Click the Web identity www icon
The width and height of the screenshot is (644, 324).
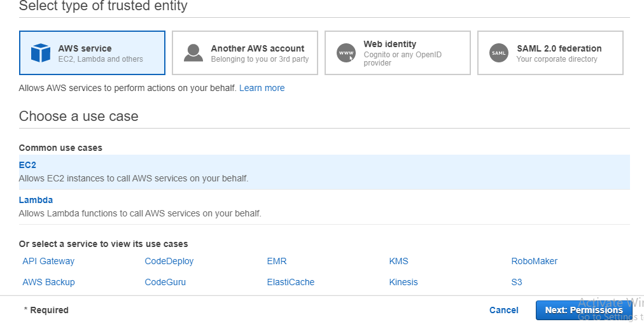[x=346, y=53]
